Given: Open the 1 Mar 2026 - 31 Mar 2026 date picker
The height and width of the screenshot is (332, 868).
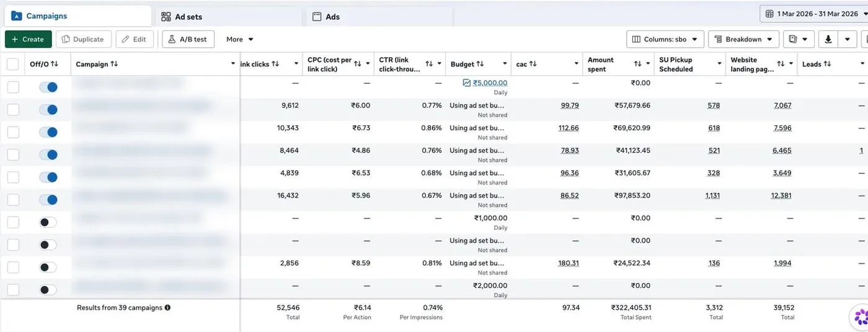Looking at the screenshot, I should tap(814, 14).
